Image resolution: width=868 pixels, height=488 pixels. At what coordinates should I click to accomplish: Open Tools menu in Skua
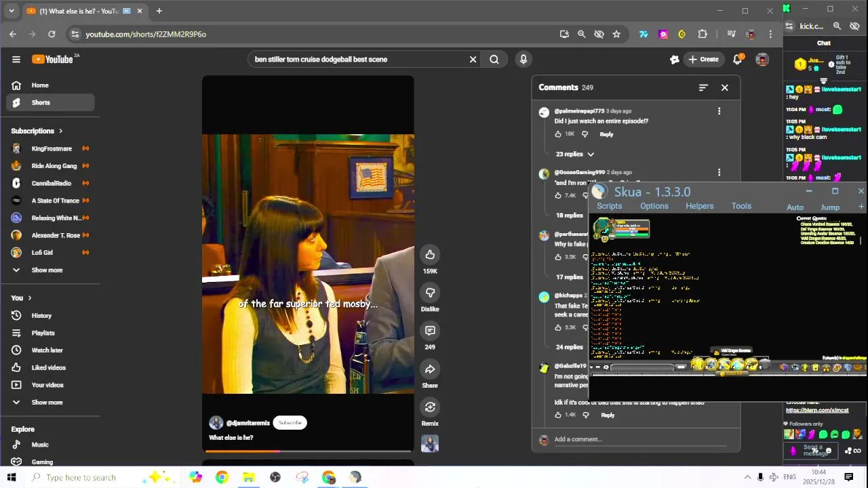click(741, 206)
